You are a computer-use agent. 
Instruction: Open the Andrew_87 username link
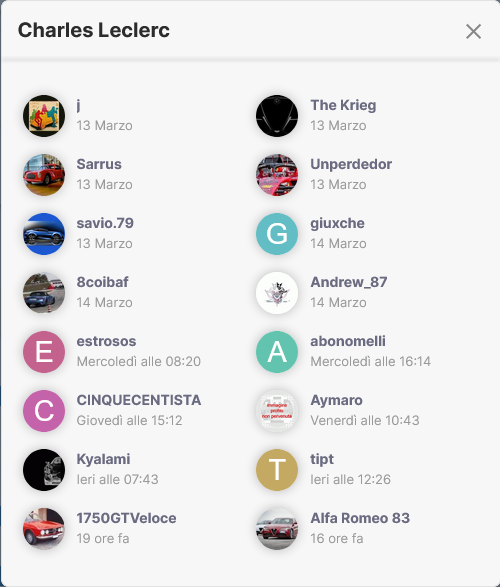coord(349,282)
